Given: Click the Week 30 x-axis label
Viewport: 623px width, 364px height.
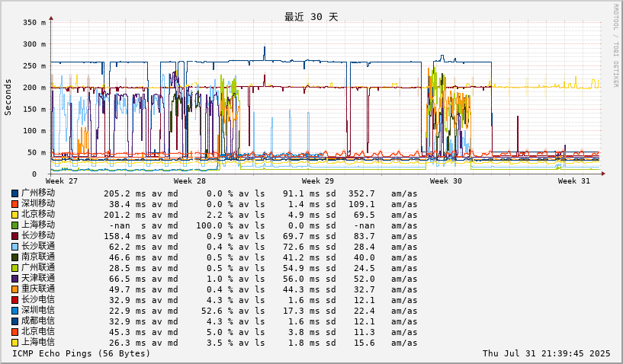Looking at the screenshot, I should click(446, 181).
